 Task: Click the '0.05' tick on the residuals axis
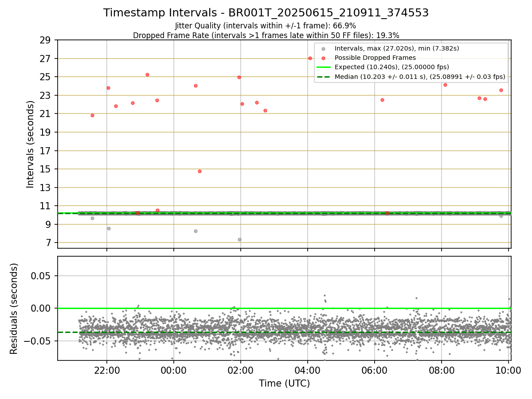coord(42,276)
